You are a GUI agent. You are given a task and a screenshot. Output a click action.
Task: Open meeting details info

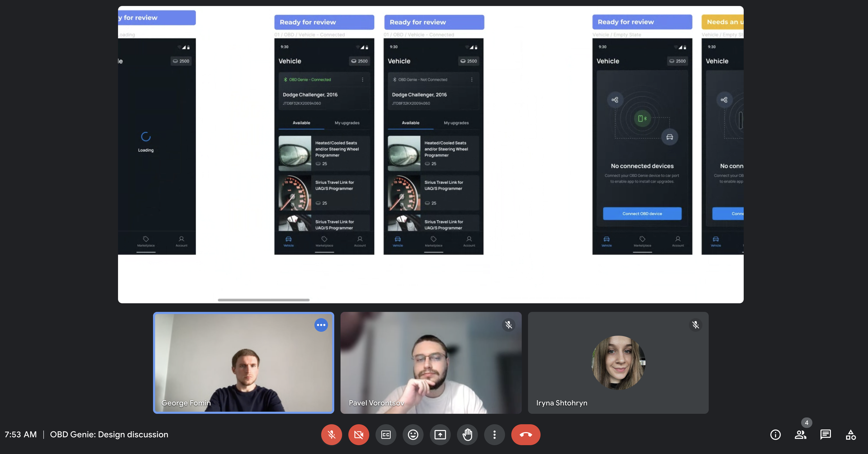pos(775,435)
